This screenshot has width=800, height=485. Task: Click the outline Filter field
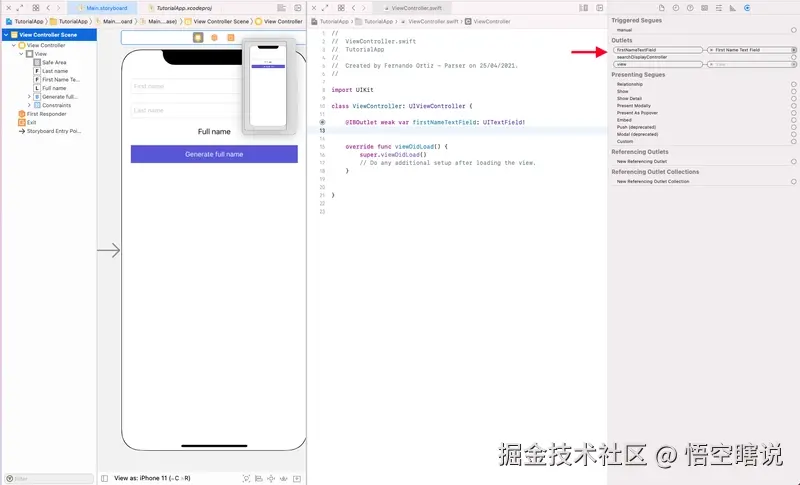click(x=49, y=478)
